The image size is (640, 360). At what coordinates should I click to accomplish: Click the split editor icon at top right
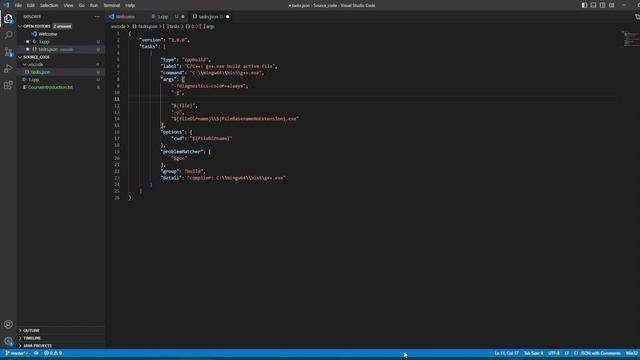click(x=637, y=17)
